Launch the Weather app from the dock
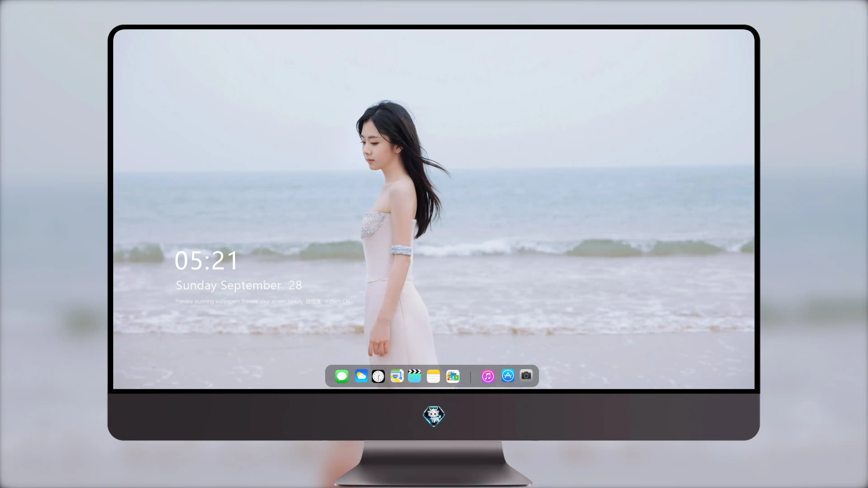 (361, 376)
